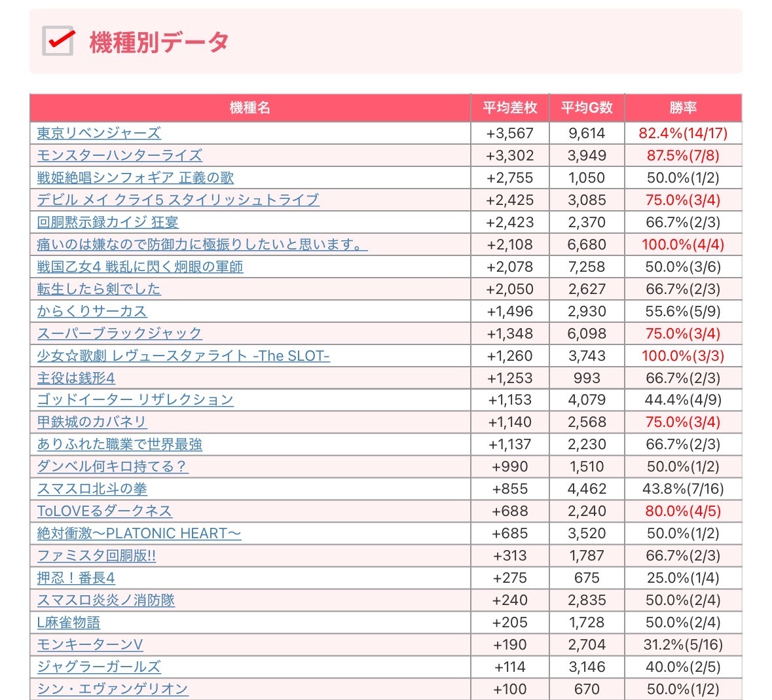Image resolution: width=772 pixels, height=700 pixels.
Task: Select the +3,567 average difference cell
Action: [510, 133]
